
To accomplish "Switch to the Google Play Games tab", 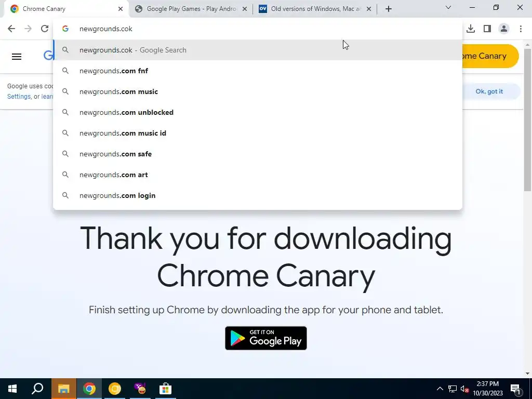I will pos(191,9).
